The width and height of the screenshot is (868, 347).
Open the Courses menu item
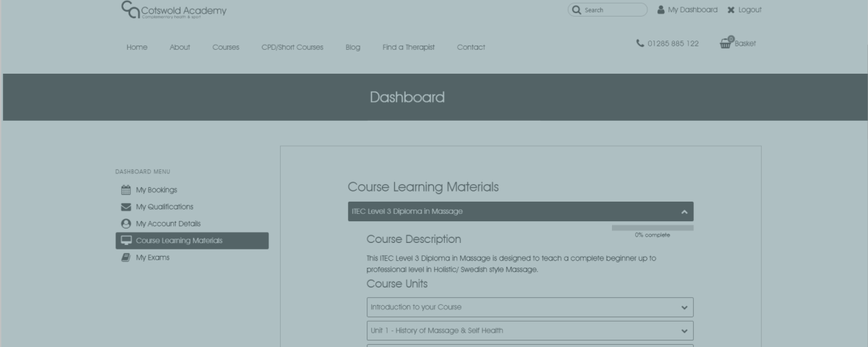click(226, 48)
